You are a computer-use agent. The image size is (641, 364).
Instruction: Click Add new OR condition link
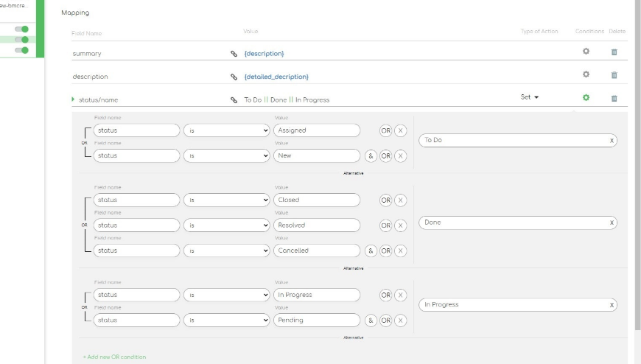coord(114,357)
